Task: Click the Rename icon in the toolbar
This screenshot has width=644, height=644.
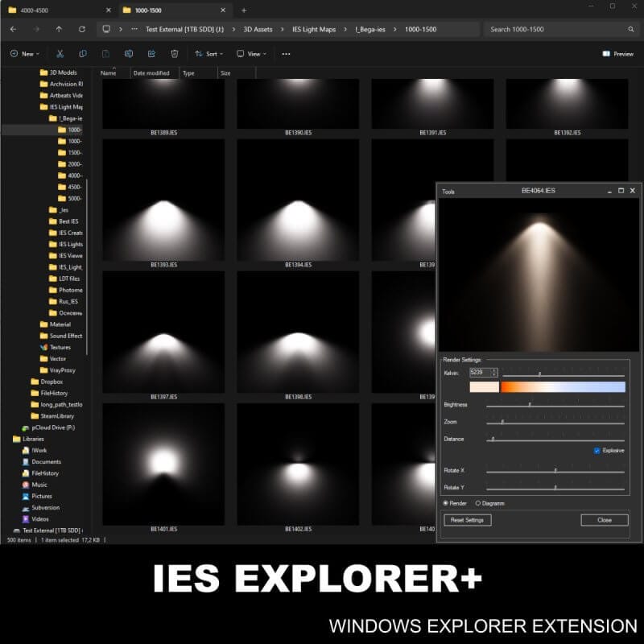Action: 129,54
